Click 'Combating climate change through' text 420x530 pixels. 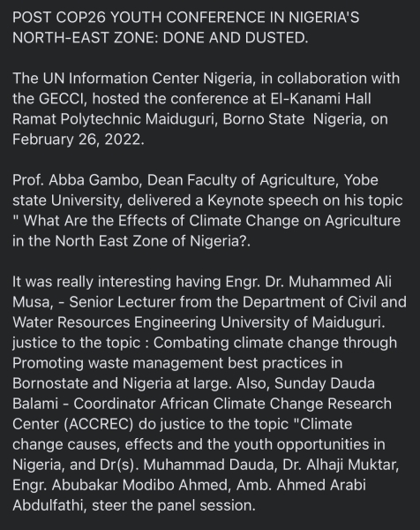point(275,343)
